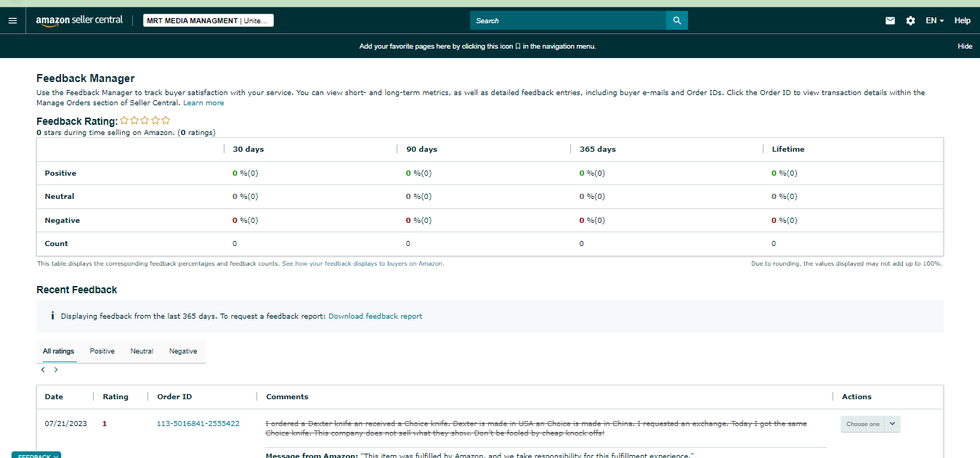The height and width of the screenshot is (458, 980).
Task: Expand the Choose one actions dropdown
Action: (870, 424)
